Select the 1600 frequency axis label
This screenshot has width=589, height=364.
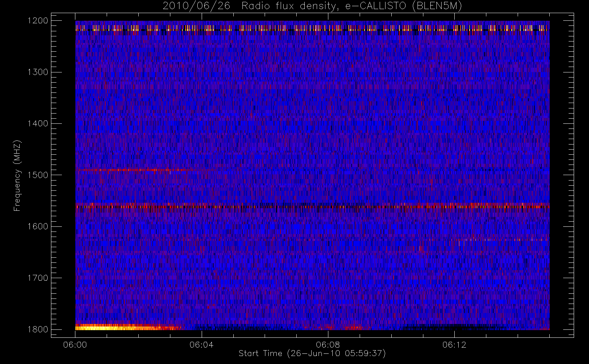click(38, 226)
